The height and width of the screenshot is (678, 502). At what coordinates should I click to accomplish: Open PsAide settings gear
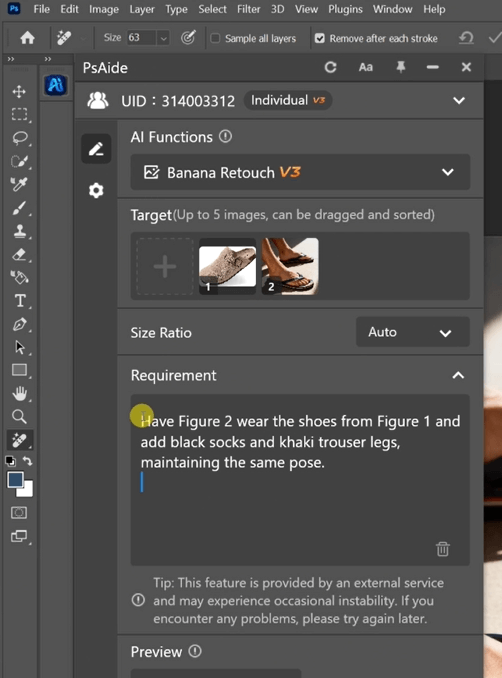click(96, 190)
